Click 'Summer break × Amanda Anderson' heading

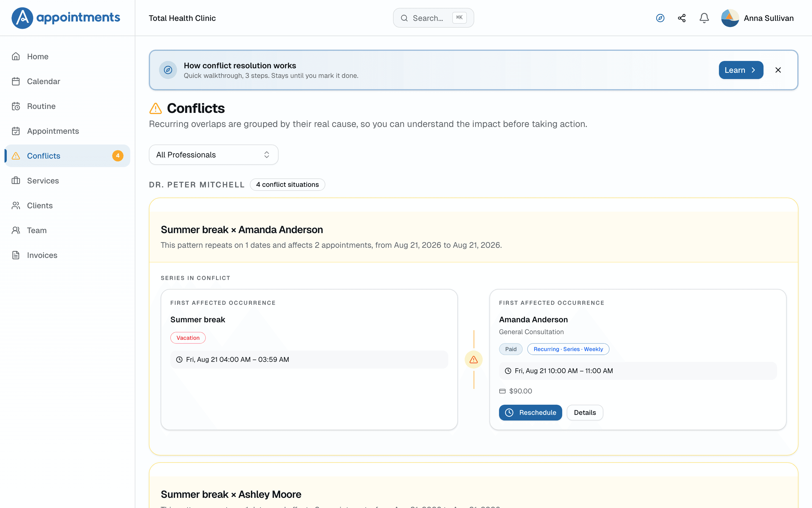point(242,230)
